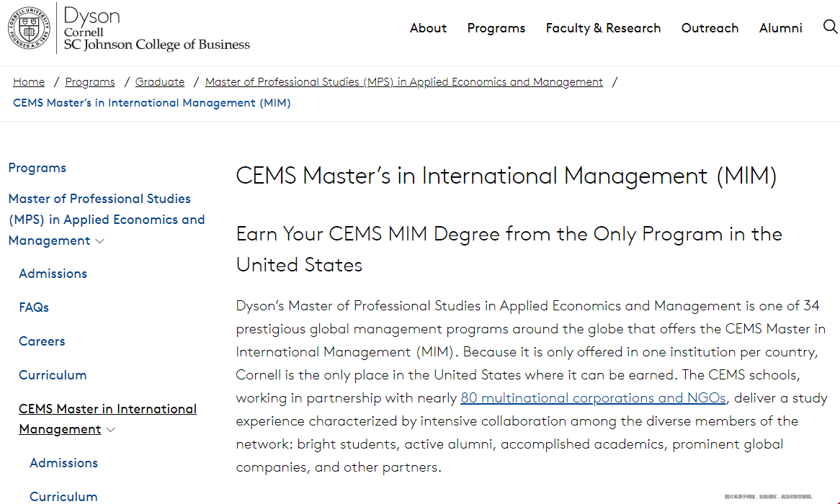
Task: Open the Programs navigation menu
Action: pos(496,28)
